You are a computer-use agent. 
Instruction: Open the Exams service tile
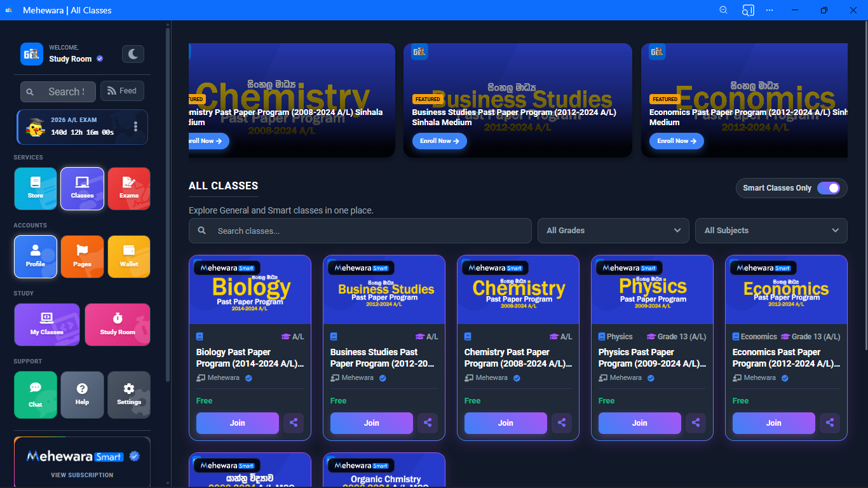point(129,189)
